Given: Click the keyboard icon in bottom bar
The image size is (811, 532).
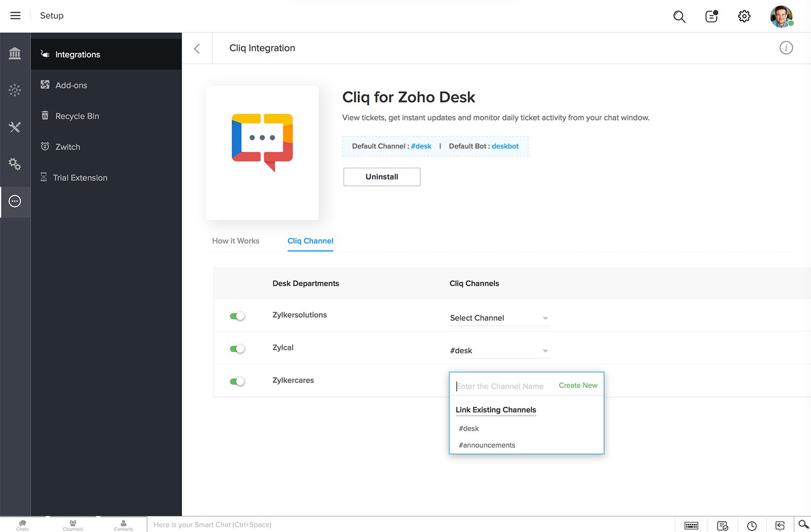Looking at the screenshot, I should [x=691, y=525].
